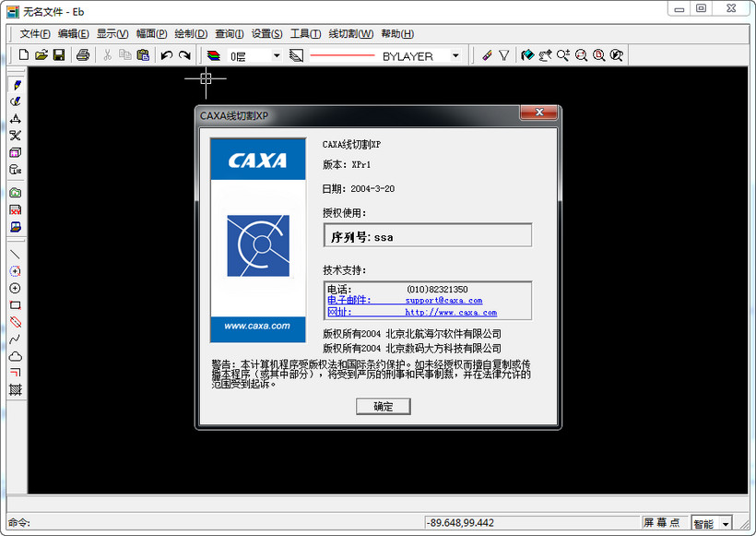Click the Copy icon in the toolbar

click(x=125, y=55)
